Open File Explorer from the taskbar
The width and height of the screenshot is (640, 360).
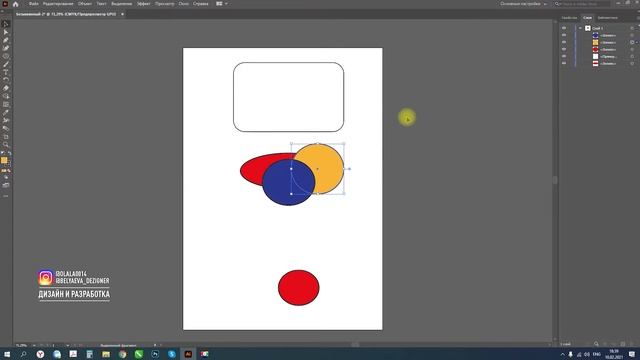(x=106, y=354)
